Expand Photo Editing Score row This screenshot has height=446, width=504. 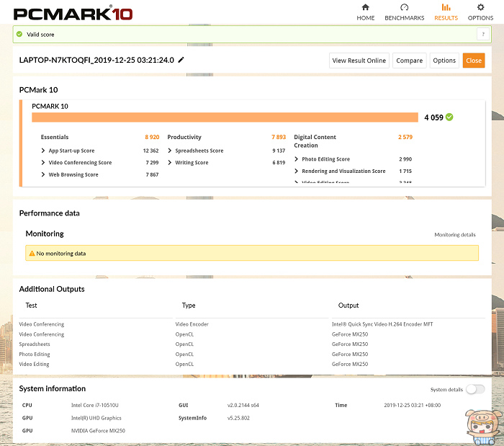[297, 159]
